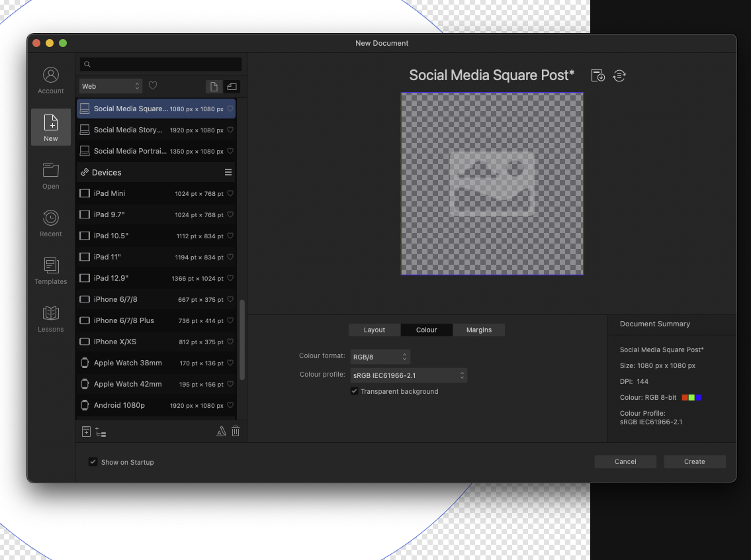
Task: Select the iPad 9.7" preset
Action: coord(156,214)
